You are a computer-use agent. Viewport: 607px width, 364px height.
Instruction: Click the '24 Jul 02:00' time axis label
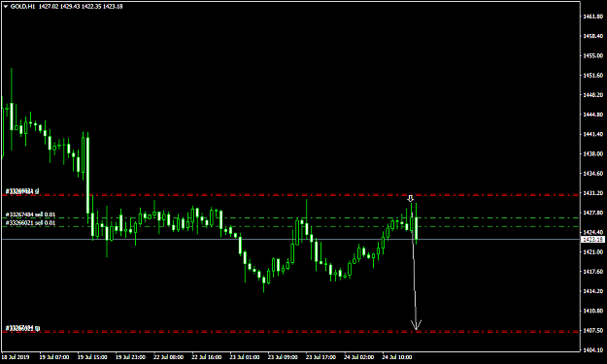pyautogui.click(x=358, y=357)
